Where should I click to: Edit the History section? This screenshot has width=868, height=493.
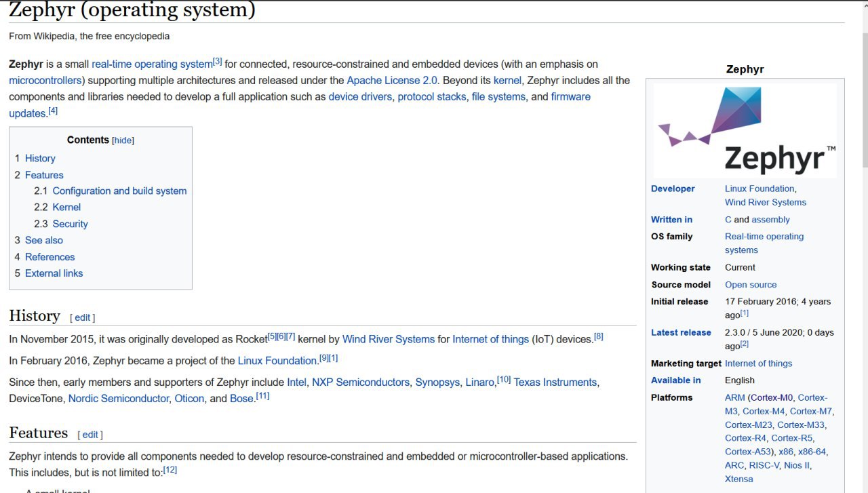coord(82,317)
